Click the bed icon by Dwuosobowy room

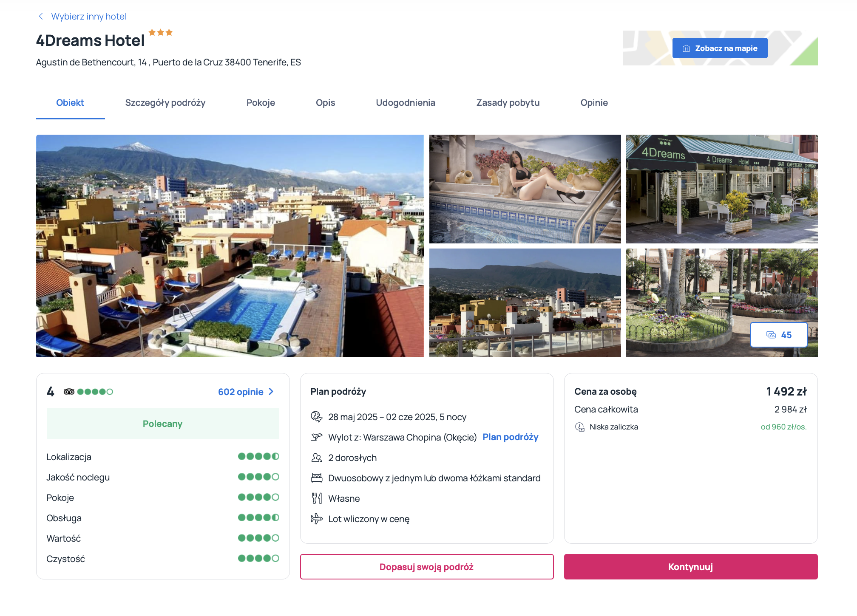tap(316, 478)
